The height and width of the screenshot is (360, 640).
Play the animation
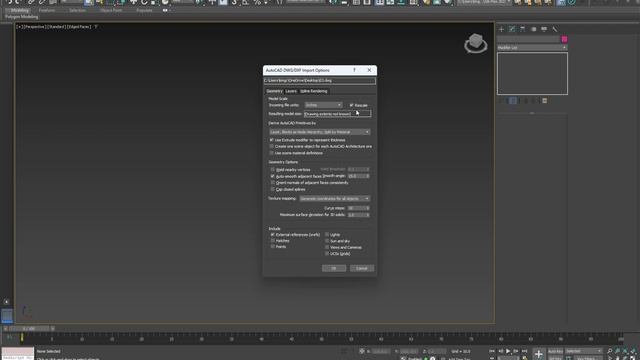[508, 351]
